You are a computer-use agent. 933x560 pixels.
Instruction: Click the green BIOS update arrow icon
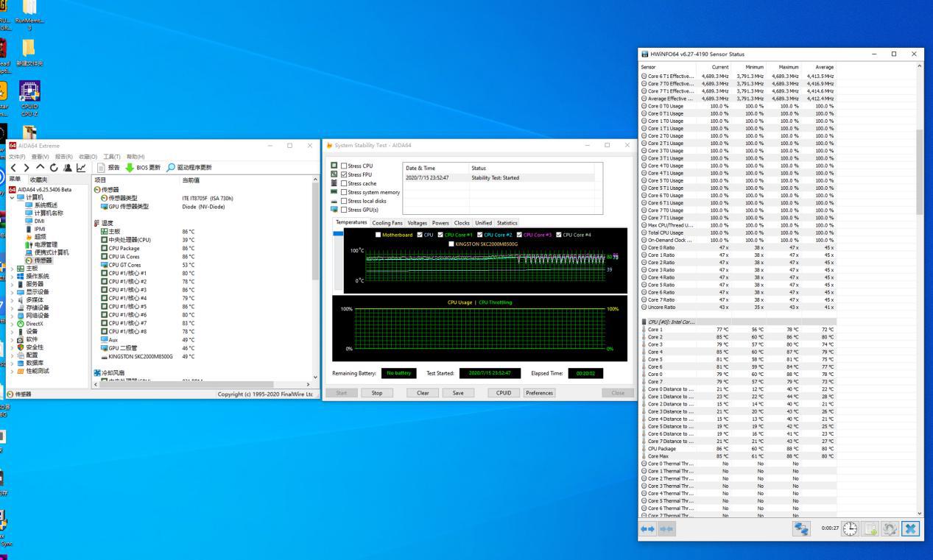130,168
